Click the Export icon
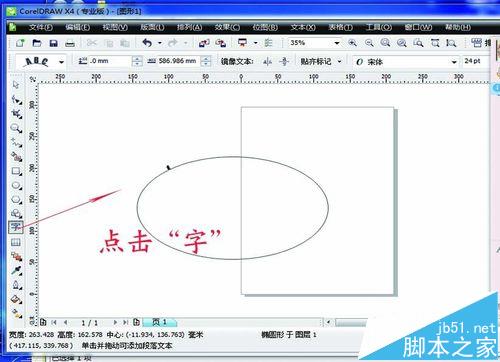The height and width of the screenshot is (362, 500). (x=221, y=43)
